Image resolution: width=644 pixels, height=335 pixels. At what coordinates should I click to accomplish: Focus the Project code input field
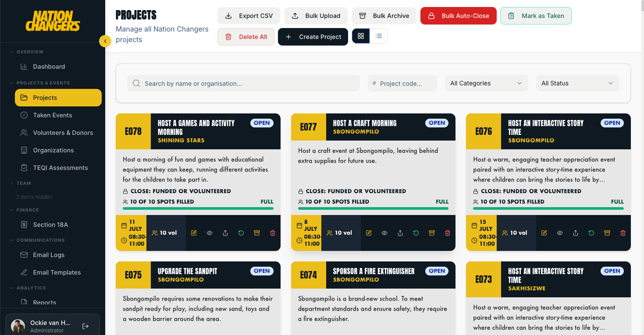pyautogui.click(x=402, y=83)
